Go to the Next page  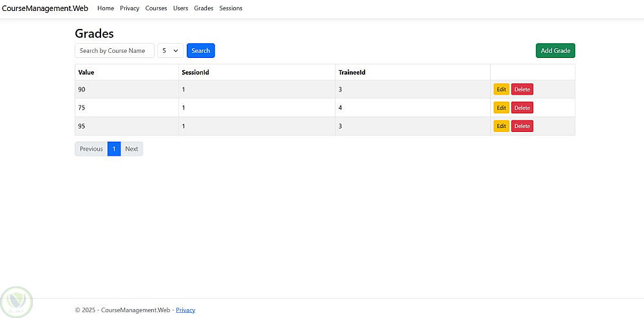point(131,149)
